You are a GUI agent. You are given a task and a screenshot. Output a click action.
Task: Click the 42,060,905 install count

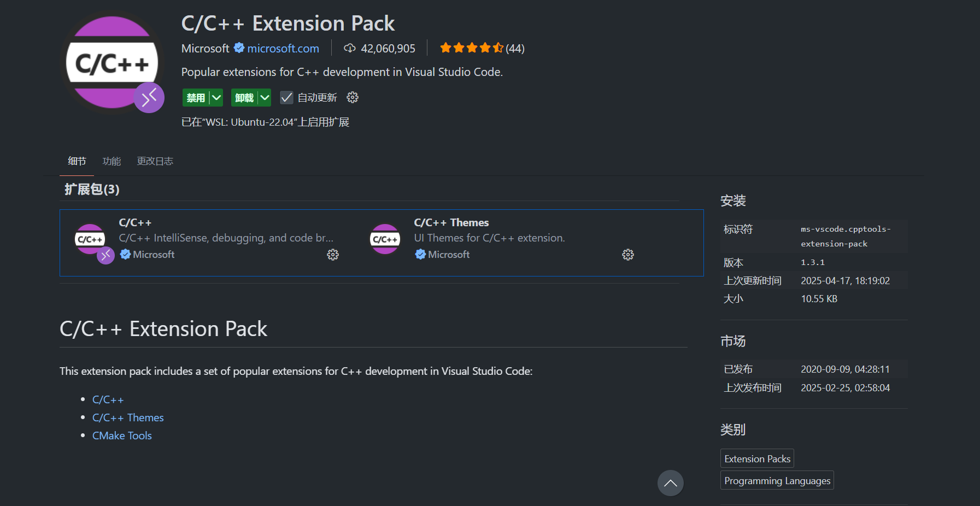click(x=388, y=48)
